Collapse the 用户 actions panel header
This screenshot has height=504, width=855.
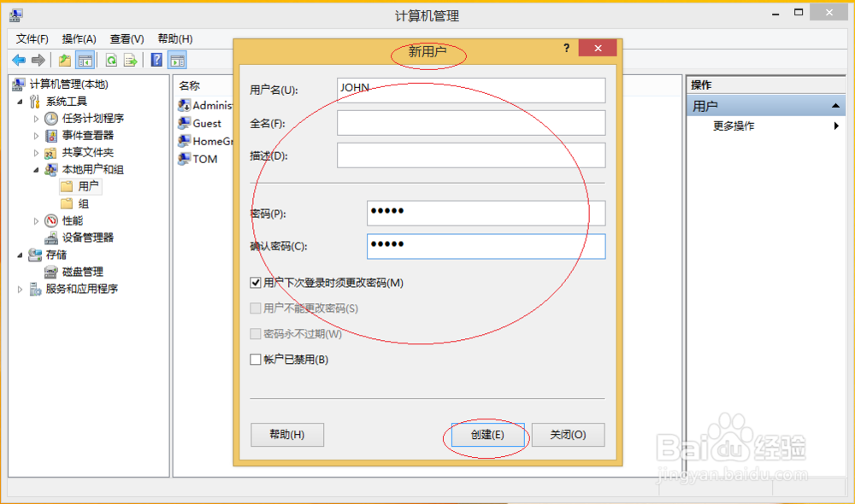tap(835, 104)
